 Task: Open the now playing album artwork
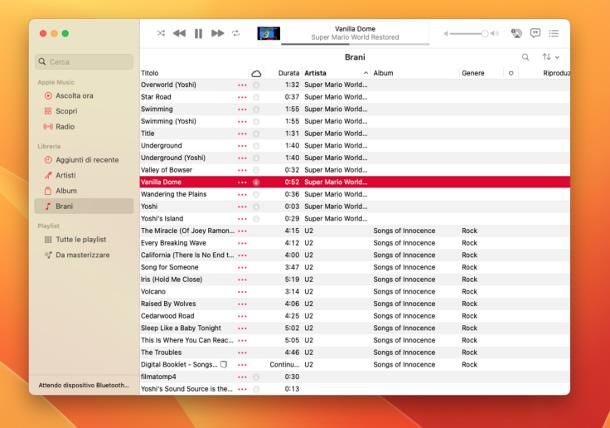268,33
